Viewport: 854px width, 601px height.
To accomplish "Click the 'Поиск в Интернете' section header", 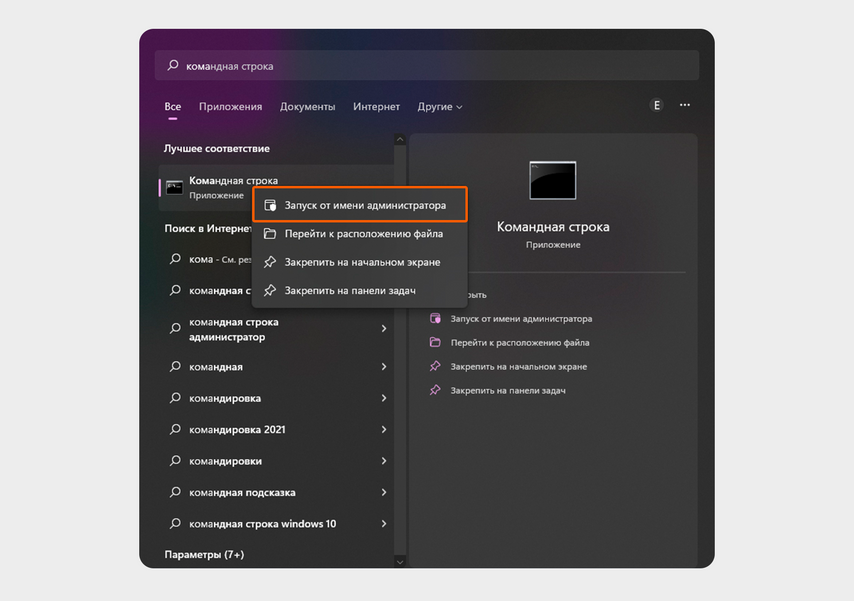I will pyautogui.click(x=208, y=228).
